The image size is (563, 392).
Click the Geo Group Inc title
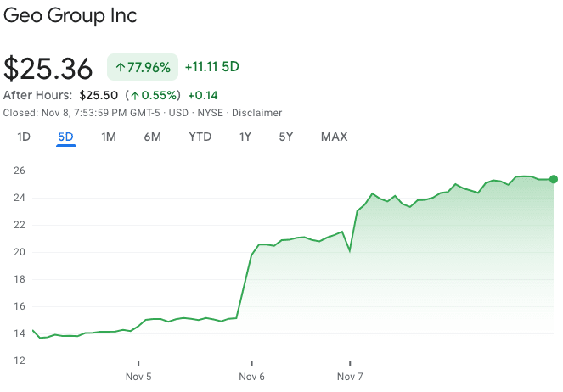[x=70, y=15]
